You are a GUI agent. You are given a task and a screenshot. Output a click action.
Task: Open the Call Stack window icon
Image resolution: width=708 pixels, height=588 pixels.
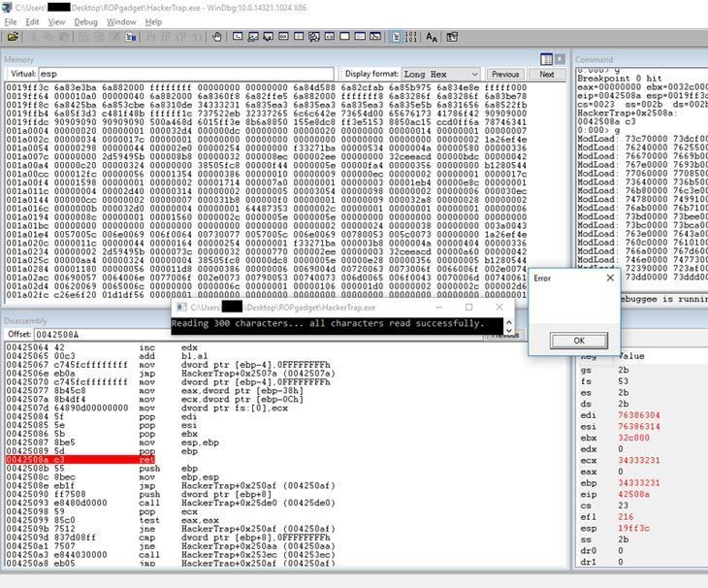(314, 37)
